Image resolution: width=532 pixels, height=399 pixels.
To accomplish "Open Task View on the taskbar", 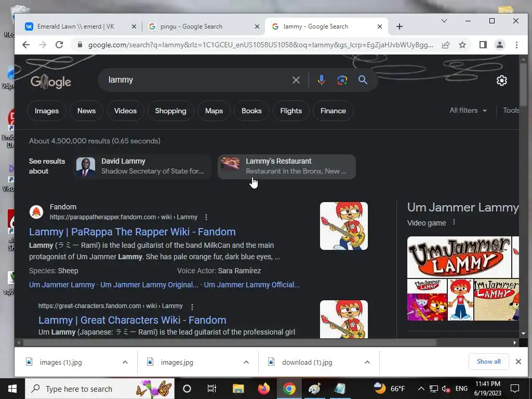I will [212, 389].
